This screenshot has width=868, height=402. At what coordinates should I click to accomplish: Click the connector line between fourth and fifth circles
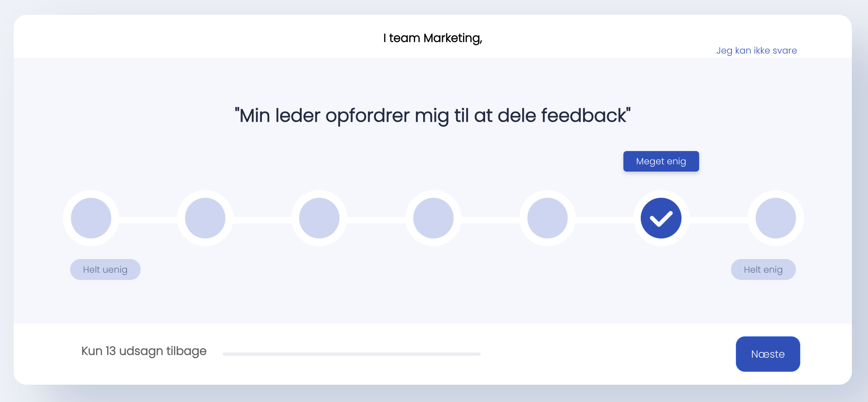click(x=490, y=220)
